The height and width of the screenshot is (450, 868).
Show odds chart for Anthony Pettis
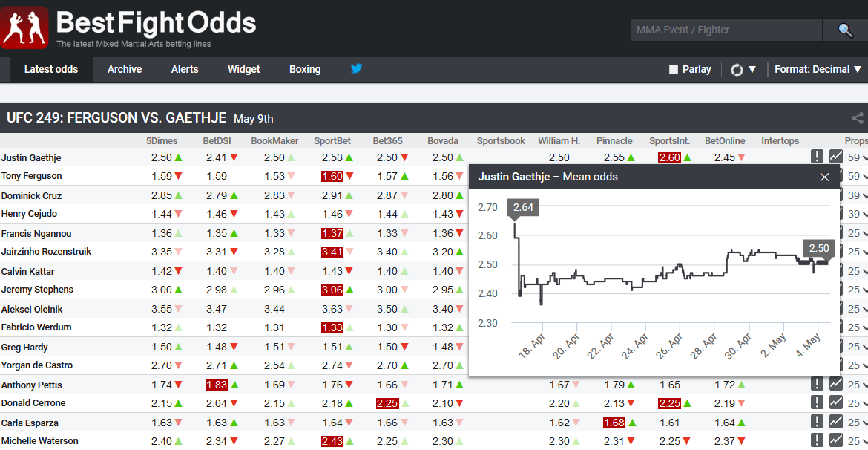(x=836, y=384)
